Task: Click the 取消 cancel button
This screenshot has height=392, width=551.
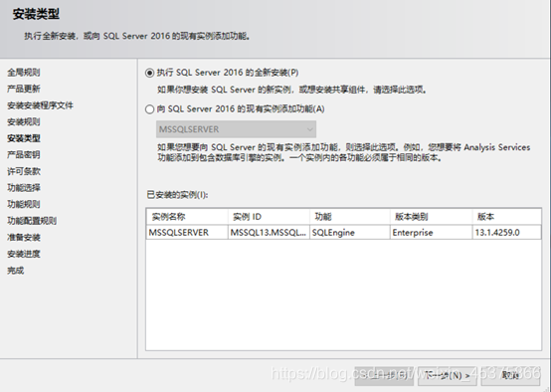Action: 510,375
